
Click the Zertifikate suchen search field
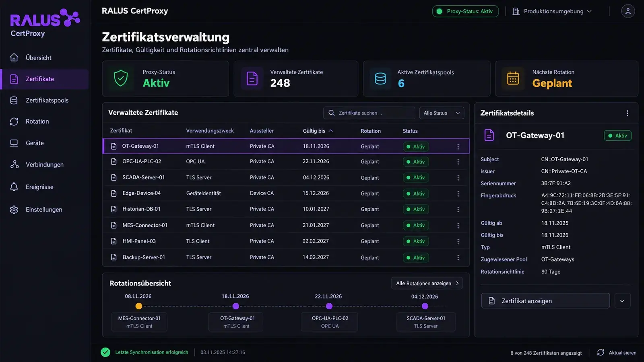[x=369, y=113]
